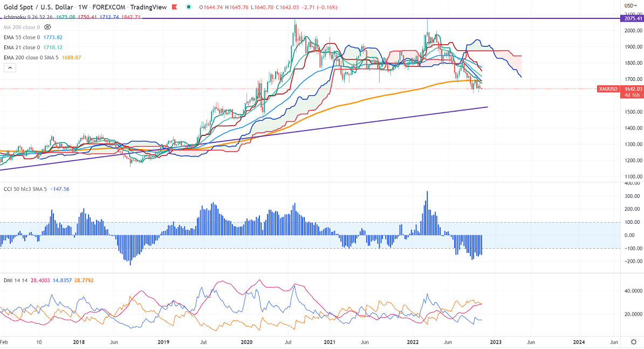This screenshot has height=349, width=644.
Task: Click the 2018 label on time axis
Action: 79,342
